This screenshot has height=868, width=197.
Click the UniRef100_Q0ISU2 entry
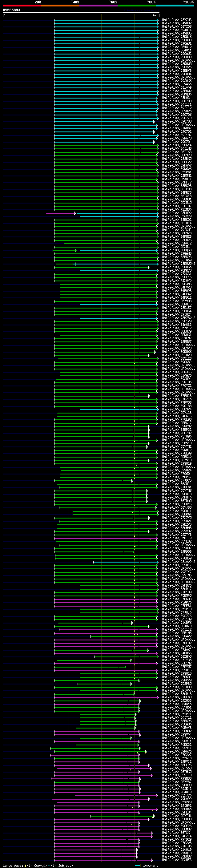click(x=177, y=230)
